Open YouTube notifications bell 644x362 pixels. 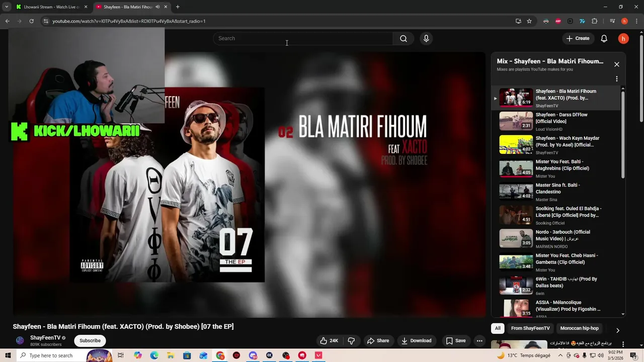coord(604,39)
